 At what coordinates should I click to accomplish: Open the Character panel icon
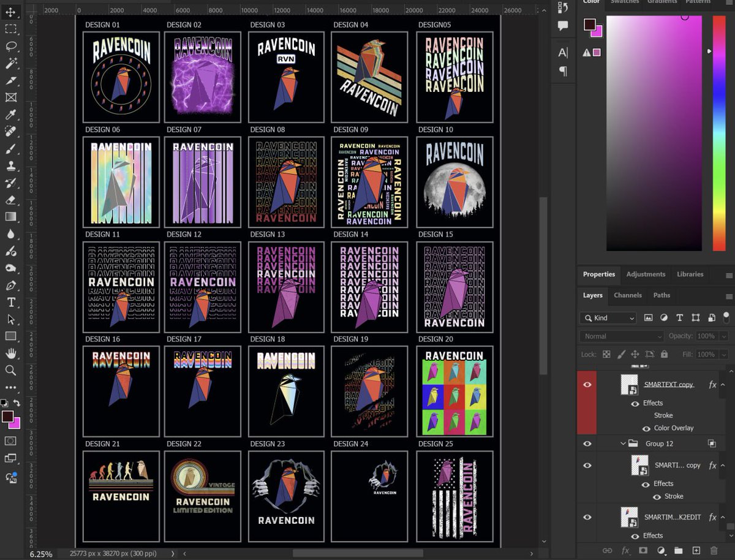coord(563,53)
